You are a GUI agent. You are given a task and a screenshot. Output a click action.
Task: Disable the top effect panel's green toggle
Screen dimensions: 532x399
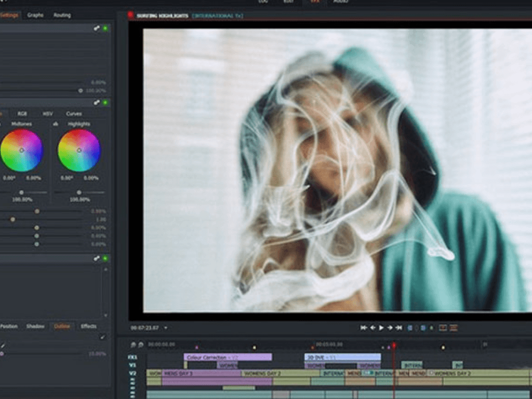[105, 28]
